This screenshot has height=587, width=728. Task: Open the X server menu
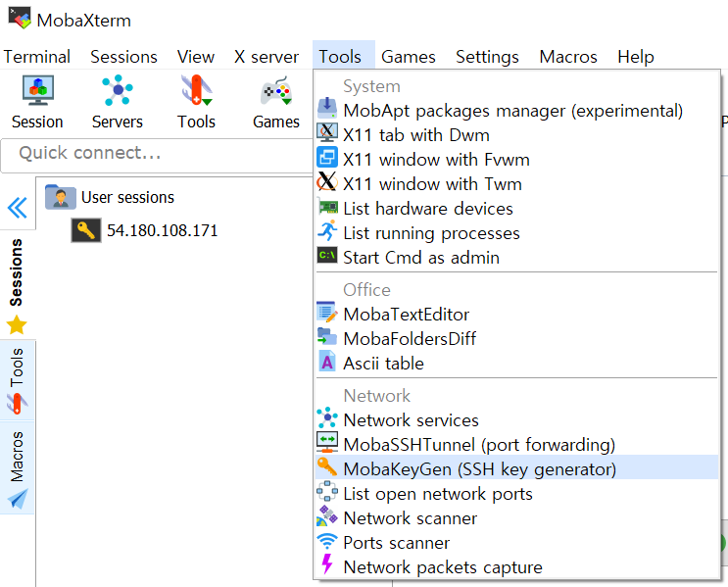point(267,57)
